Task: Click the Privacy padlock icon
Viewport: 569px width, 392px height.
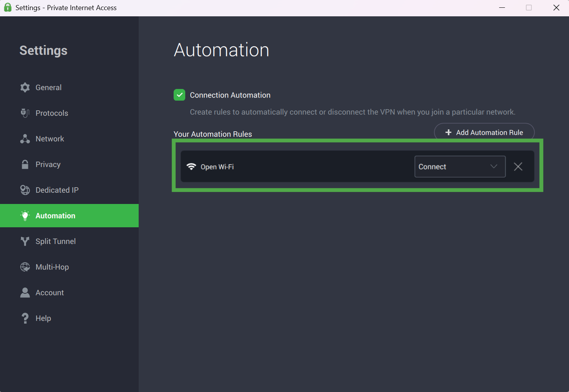Action: point(25,164)
